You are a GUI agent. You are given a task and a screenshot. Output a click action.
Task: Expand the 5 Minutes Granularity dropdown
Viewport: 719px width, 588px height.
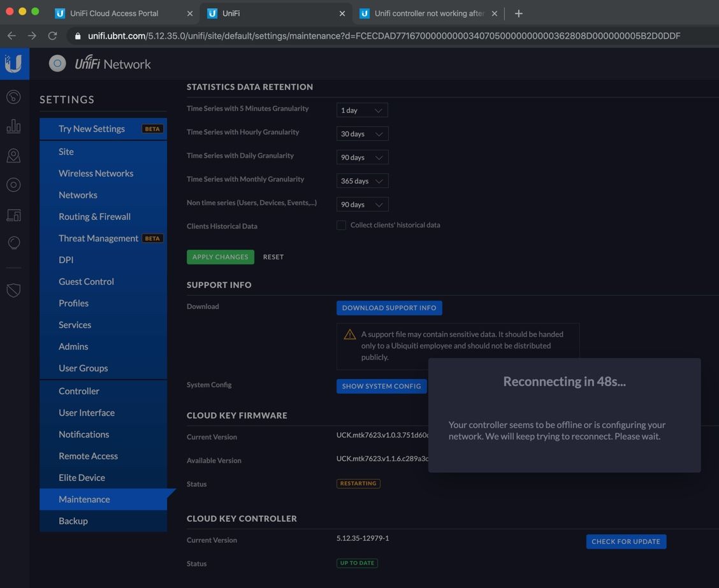pyautogui.click(x=361, y=110)
